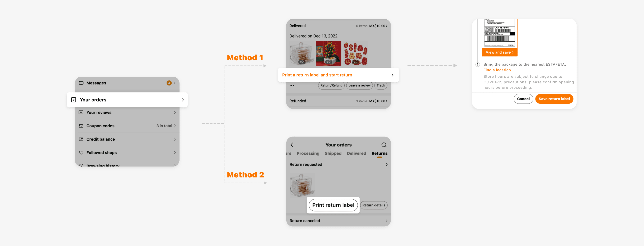Click the Your orders list icon
This screenshot has height=246, width=644.
tap(73, 100)
